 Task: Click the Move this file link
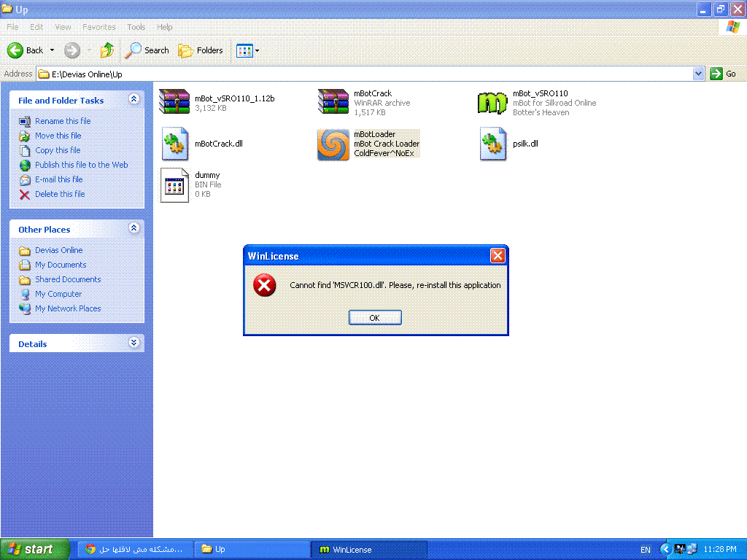coord(58,136)
